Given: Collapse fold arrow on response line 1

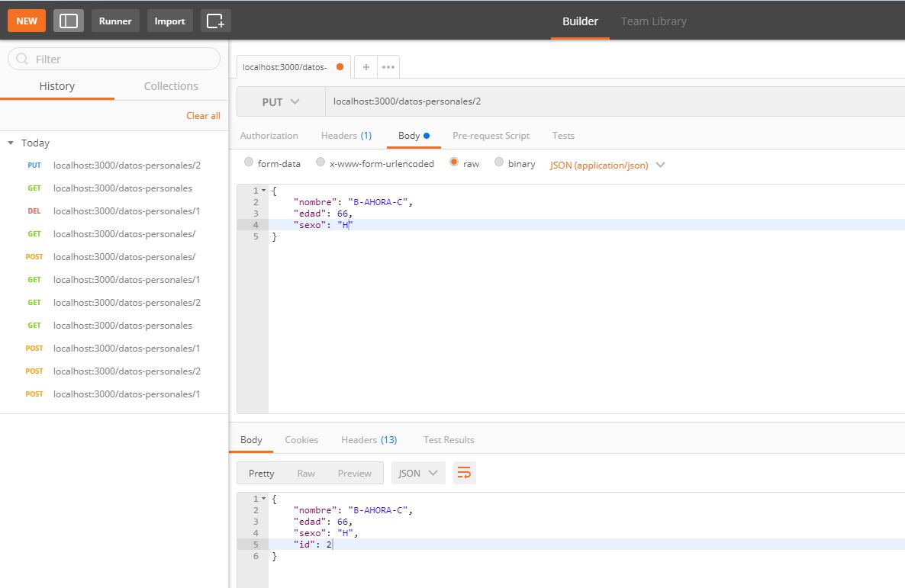Looking at the screenshot, I should (264, 499).
